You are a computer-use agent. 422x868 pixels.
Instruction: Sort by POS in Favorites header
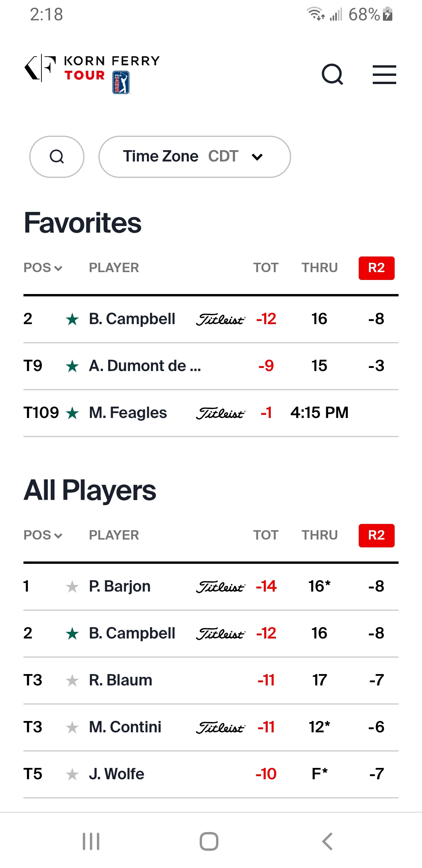coord(43,268)
